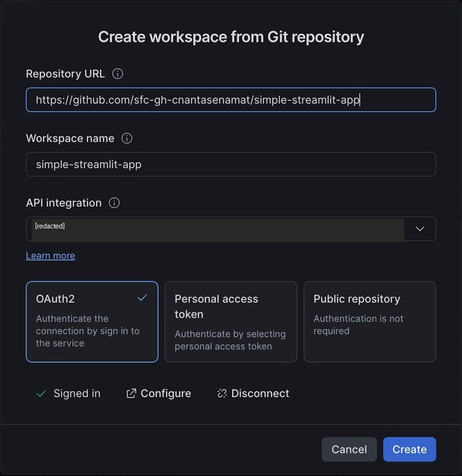462x476 pixels.
Task: Select the OAuth2 authentication option
Action: click(92, 322)
